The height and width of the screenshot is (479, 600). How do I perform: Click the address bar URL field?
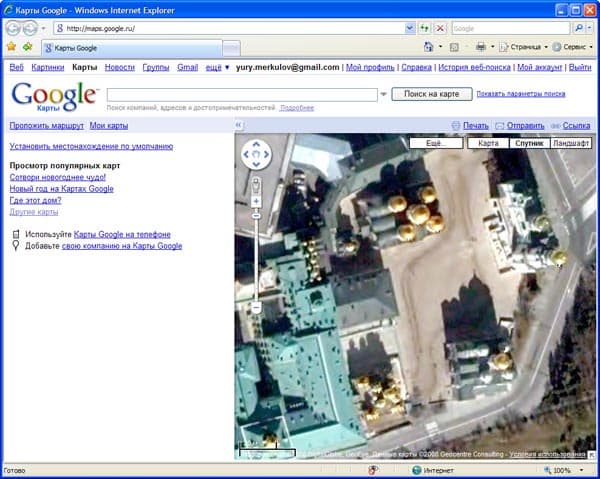coord(229,28)
